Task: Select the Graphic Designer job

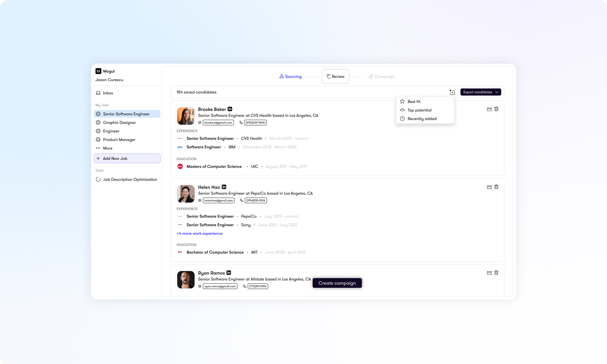Action: [x=119, y=123]
